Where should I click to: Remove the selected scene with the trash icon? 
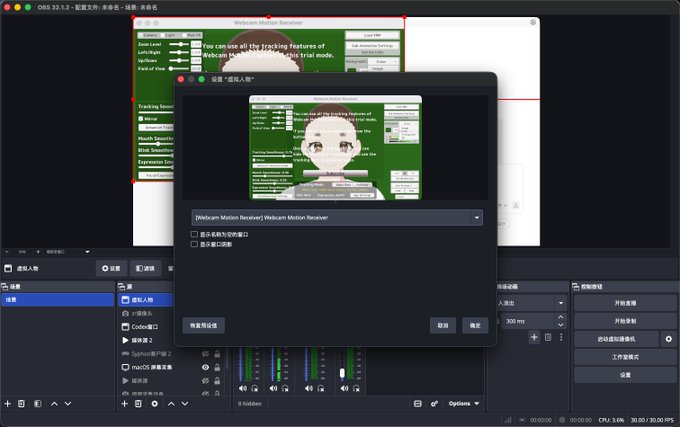tap(21, 404)
